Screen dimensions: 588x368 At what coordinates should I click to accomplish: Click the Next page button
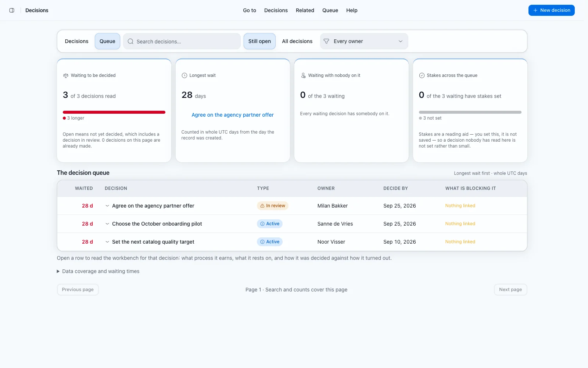[510, 290]
